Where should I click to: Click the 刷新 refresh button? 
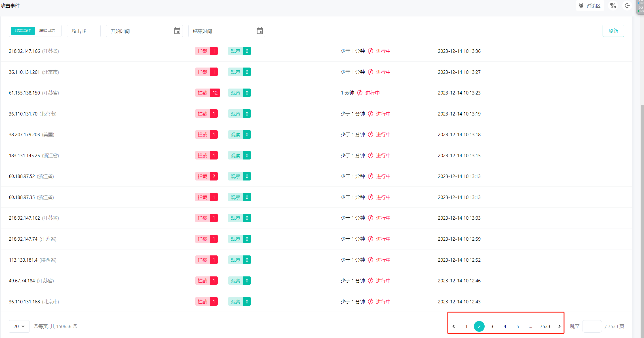click(x=613, y=31)
